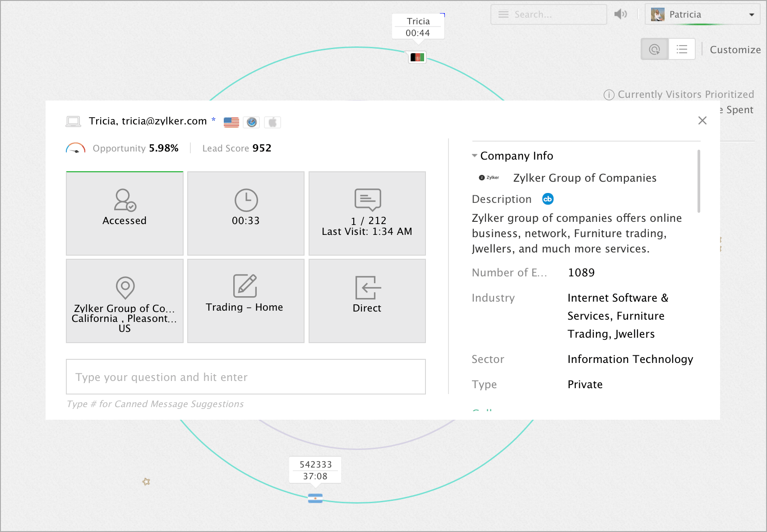Click Number of Employees value 1089
The height and width of the screenshot is (532, 767).
pos(582,273)
